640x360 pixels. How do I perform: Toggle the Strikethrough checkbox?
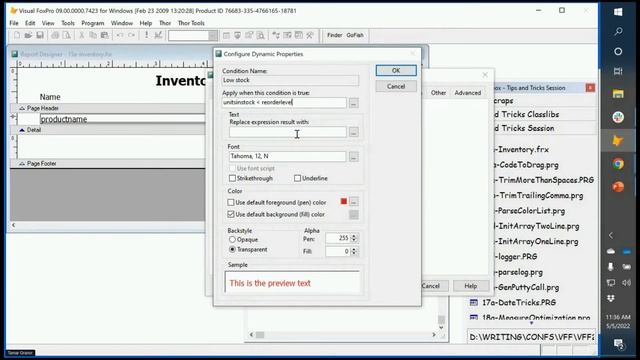click(x=232, y=178)
